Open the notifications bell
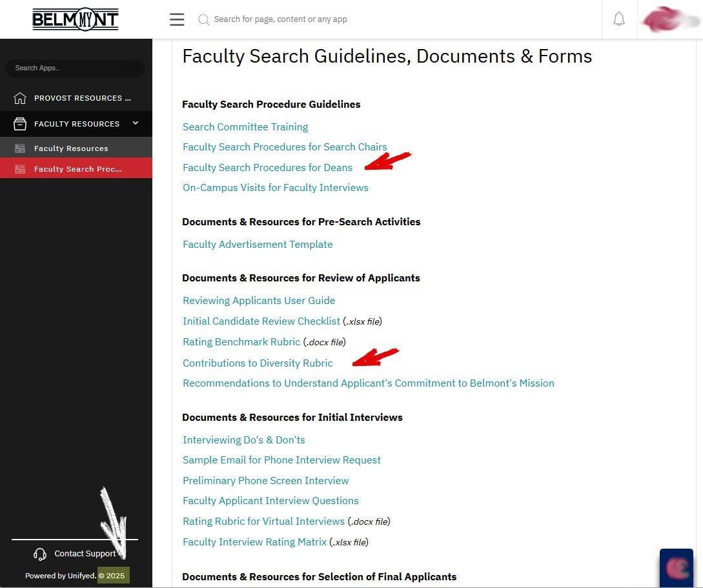Viewport: 703px width, 588px height. pos(619,19)
